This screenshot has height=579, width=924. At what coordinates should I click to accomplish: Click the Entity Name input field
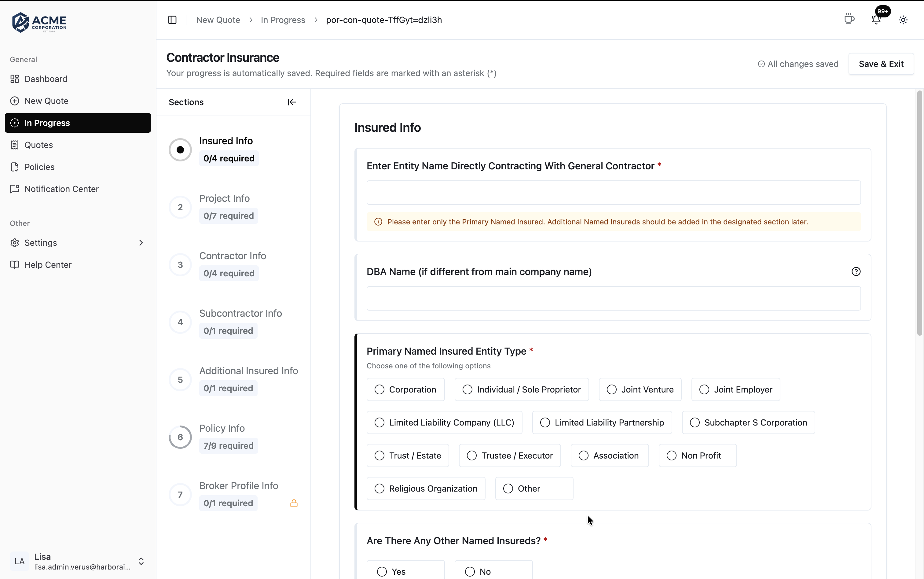613,193
